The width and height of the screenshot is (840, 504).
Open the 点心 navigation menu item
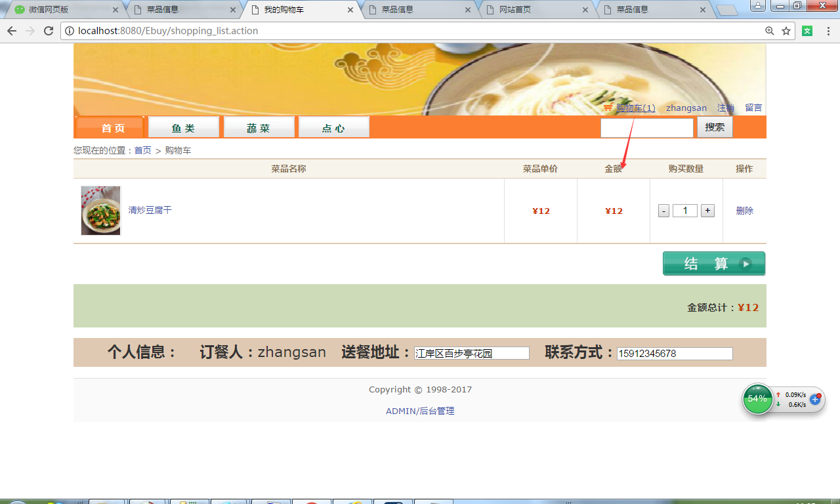point(334,127)
